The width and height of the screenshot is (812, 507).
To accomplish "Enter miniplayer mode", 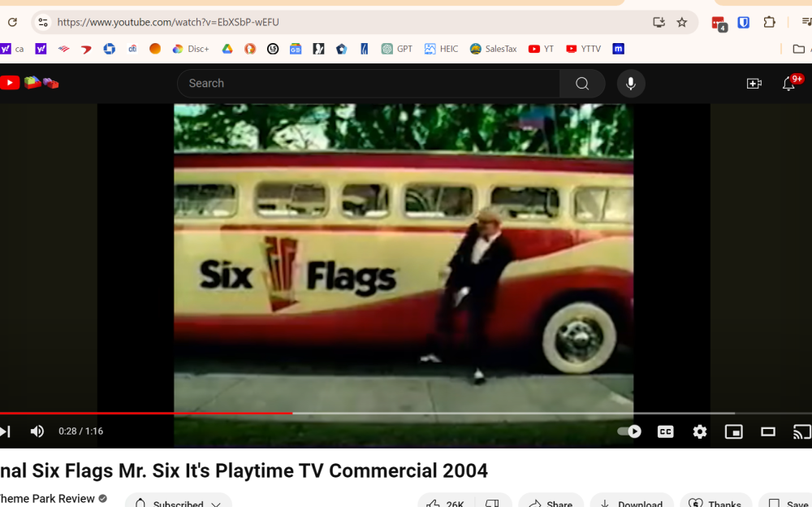I will (733, 431).
